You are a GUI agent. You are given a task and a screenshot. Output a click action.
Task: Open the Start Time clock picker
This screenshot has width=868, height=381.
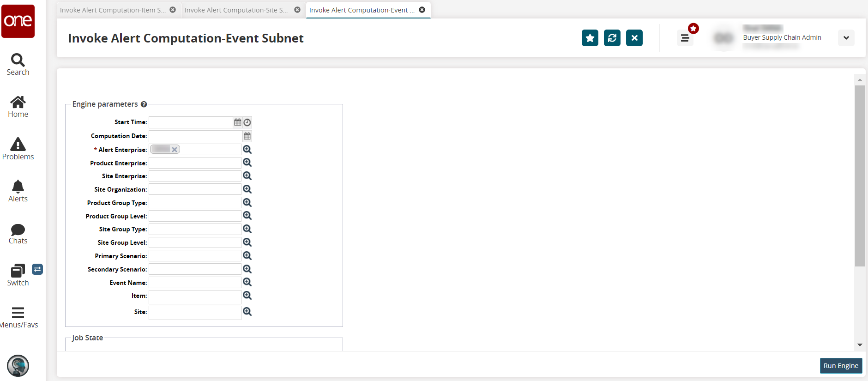pyautogui.click(x=247, y=122)
